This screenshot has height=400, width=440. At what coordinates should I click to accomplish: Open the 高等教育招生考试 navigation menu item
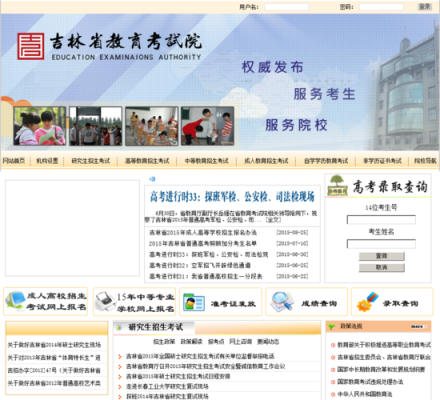(147, 161)
